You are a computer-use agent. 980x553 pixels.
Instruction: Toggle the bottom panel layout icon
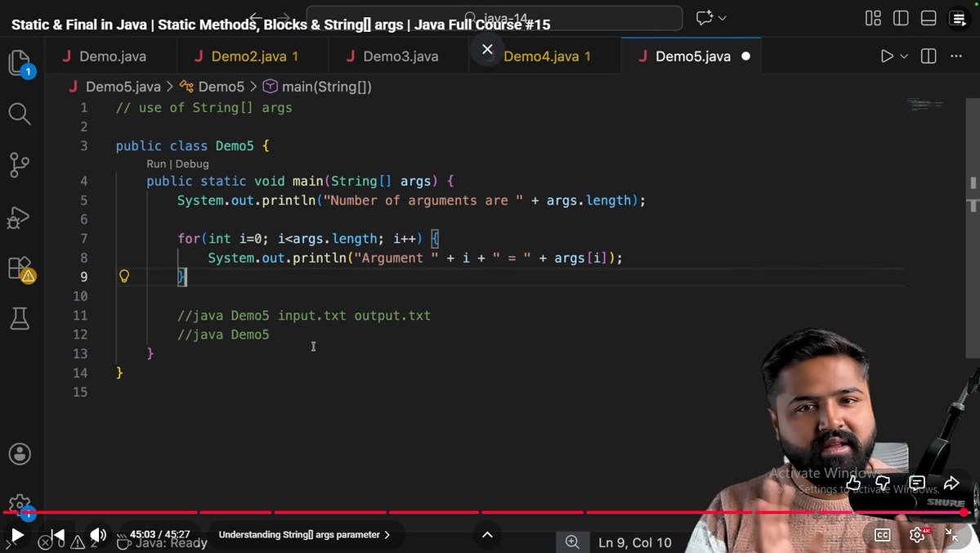tap(929, 18)
